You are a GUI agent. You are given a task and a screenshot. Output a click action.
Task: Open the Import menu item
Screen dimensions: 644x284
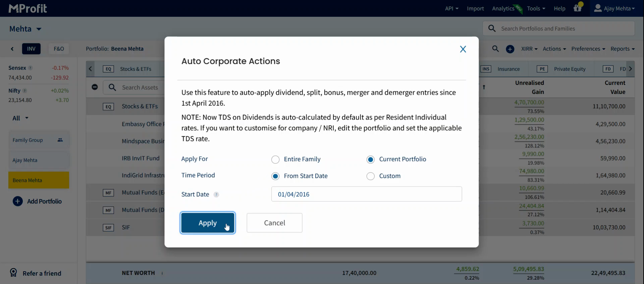[x=475, y=8]
